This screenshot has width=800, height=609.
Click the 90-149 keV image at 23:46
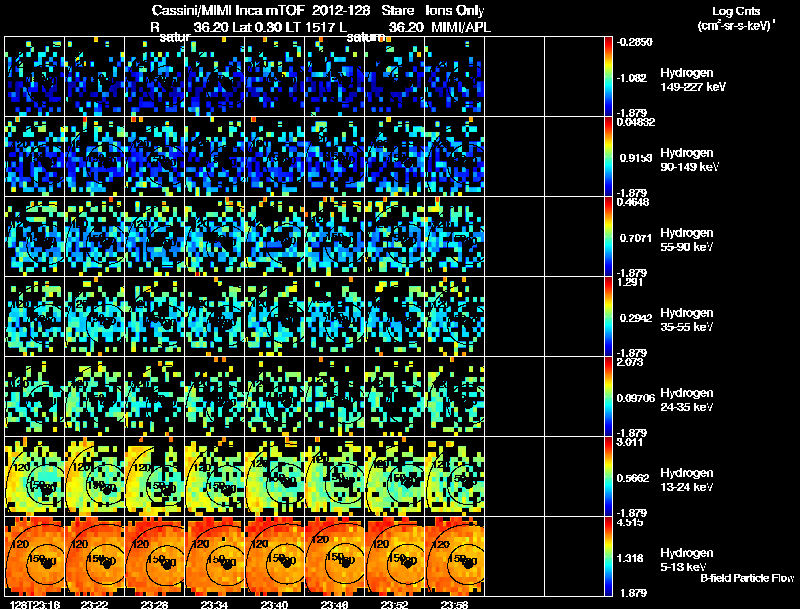pyautogui.click(x=335, y=156)
